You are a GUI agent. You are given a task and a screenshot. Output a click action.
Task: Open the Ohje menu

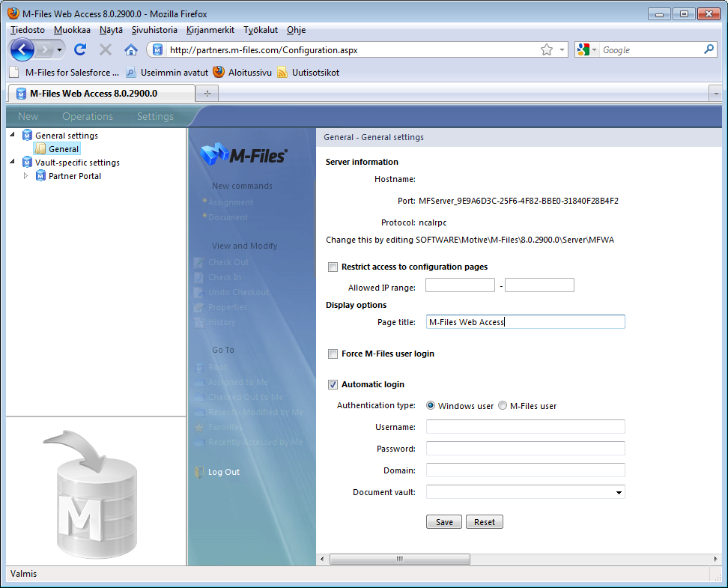pyautogui.click(x=296, y=30)
